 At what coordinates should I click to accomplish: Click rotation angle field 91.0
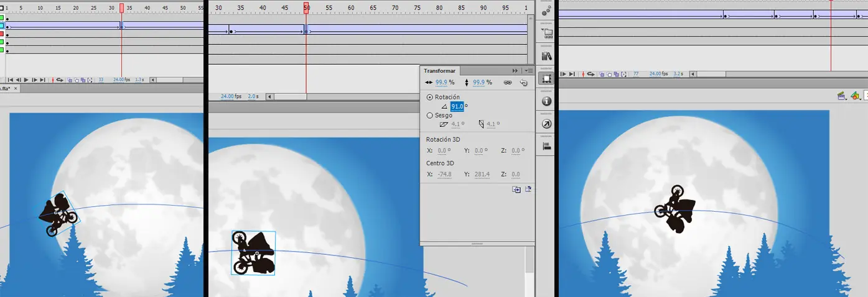coord(457,106)
